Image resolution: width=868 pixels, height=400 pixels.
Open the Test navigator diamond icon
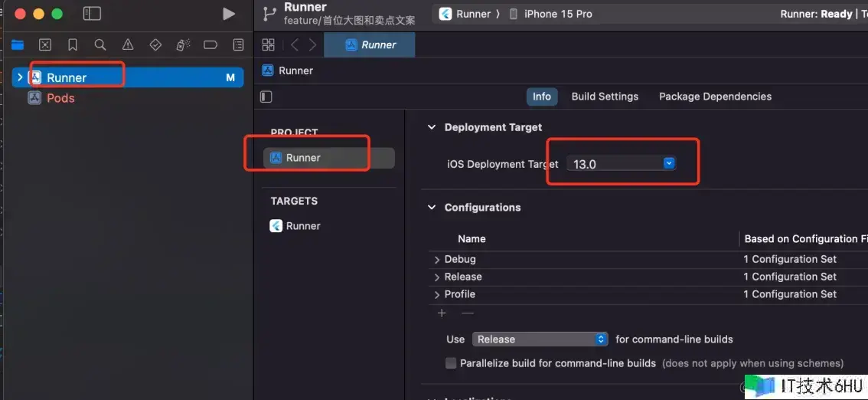155,45
